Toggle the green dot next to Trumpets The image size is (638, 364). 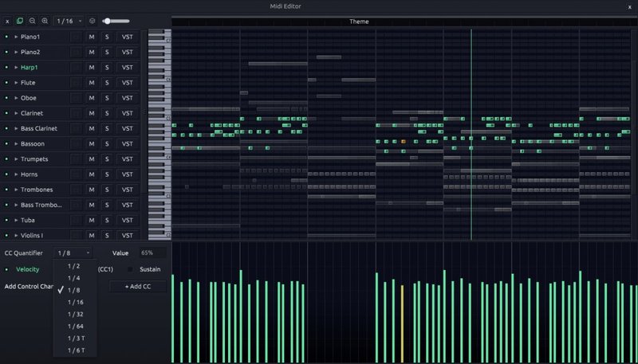(6, 159)
